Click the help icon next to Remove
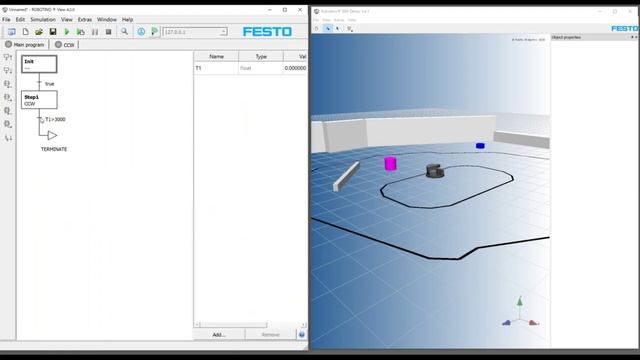Viewport: 640px width, 360px height. pos(302,335)
